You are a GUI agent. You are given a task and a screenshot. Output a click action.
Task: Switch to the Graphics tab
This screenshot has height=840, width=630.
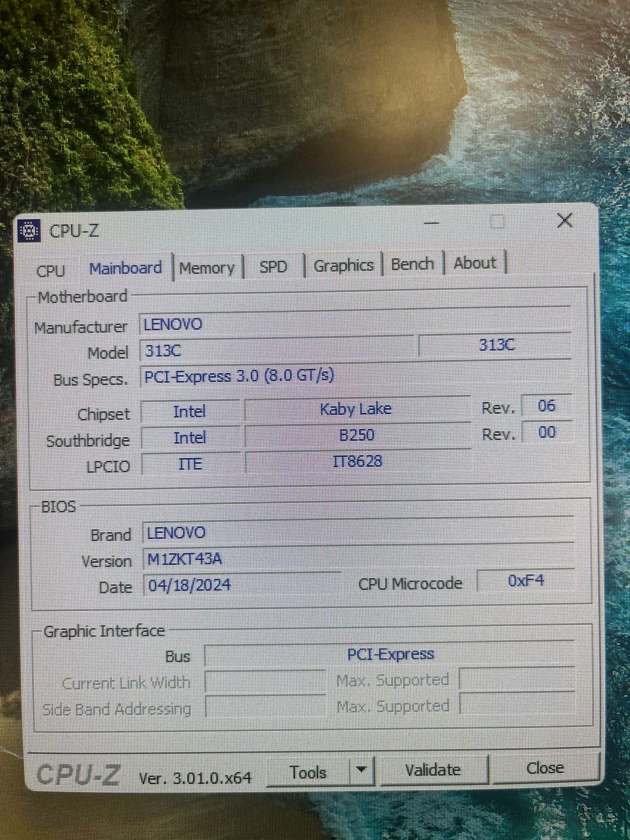[x=343, y=265]
